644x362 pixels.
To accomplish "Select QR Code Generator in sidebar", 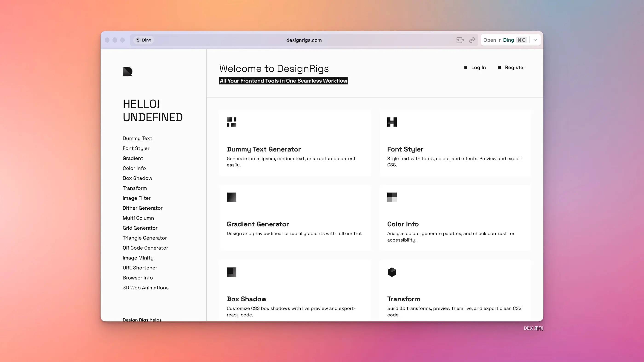I will click(x=145, y=248).
